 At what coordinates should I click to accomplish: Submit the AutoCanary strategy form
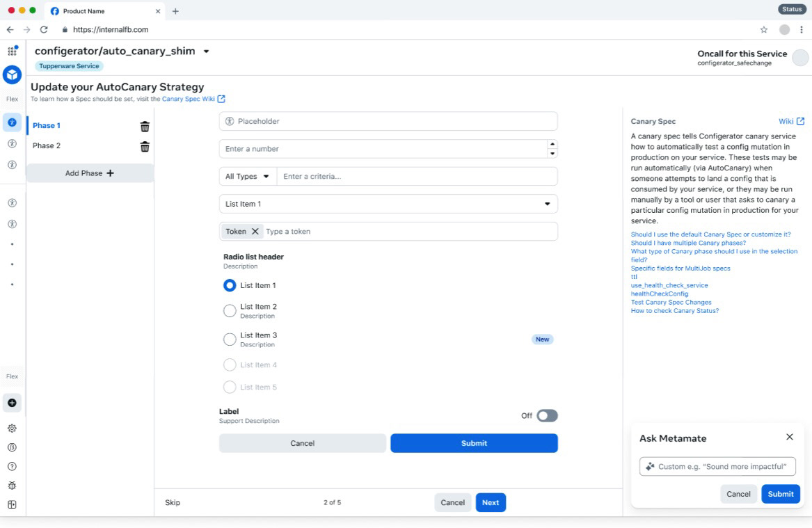pyautogui.click(x=474, y=443)
